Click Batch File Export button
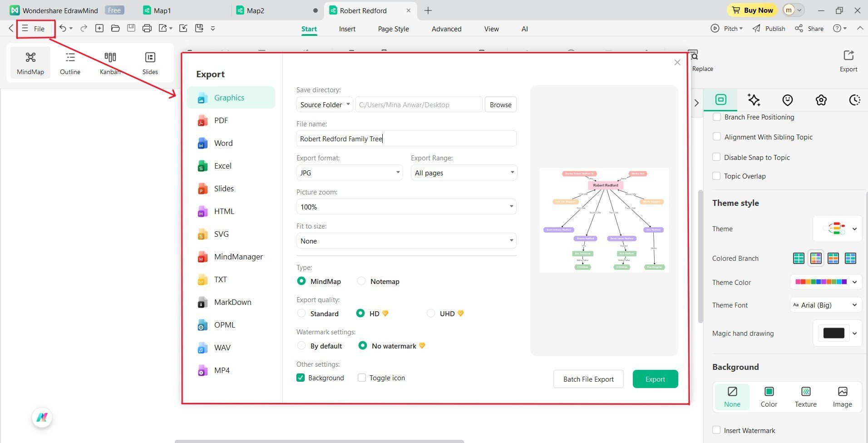The height and width of the screenshot is (443, 868). [588, 379]
